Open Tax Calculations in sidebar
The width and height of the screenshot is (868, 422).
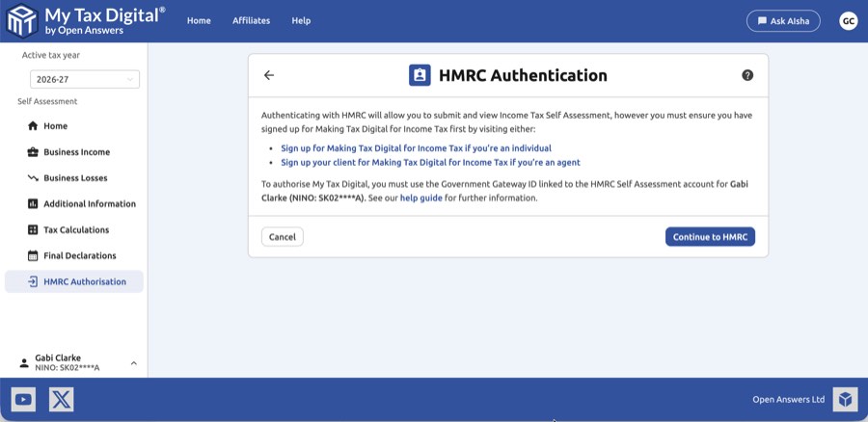click(74, 230)
